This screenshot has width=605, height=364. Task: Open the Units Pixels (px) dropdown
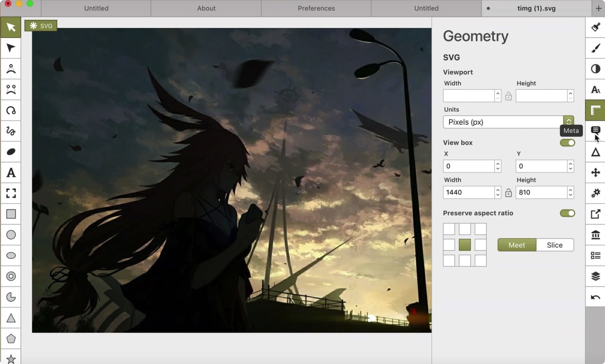click(x=508, y=122)
